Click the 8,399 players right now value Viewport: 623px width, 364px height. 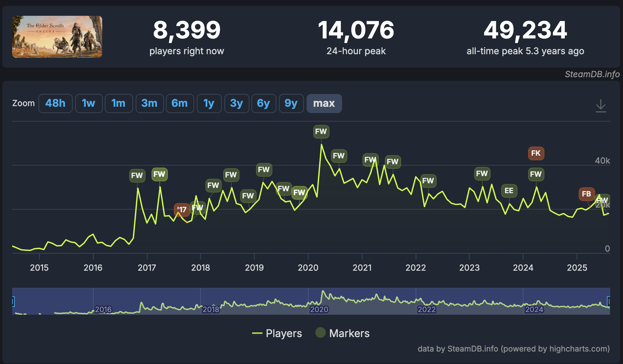point(187,30)
